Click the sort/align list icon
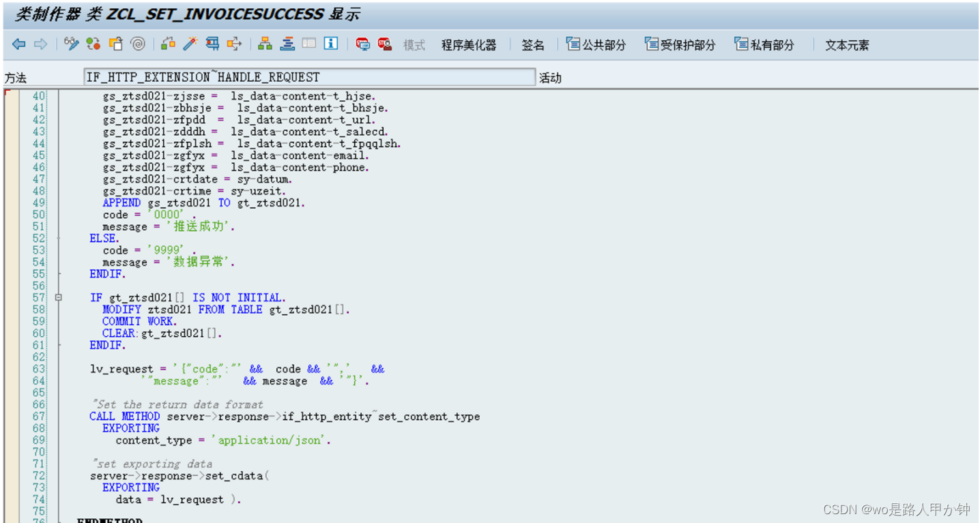 (287, 44)
